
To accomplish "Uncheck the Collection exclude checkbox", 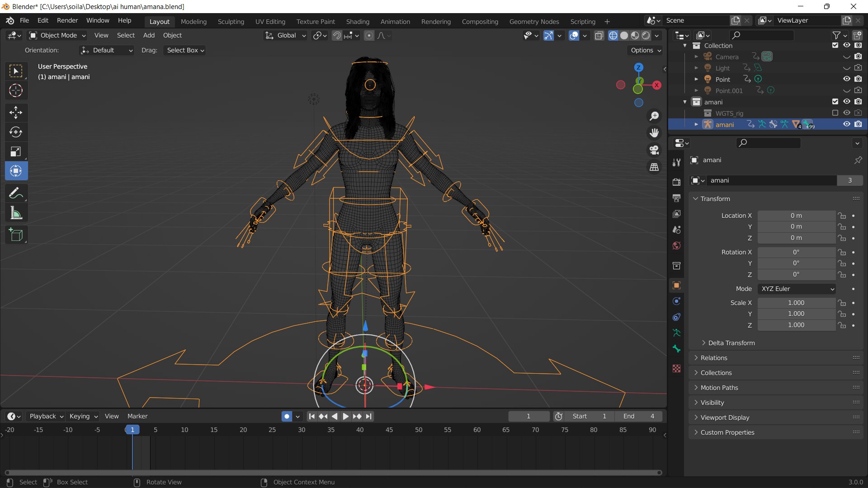I will pos(835,45).
